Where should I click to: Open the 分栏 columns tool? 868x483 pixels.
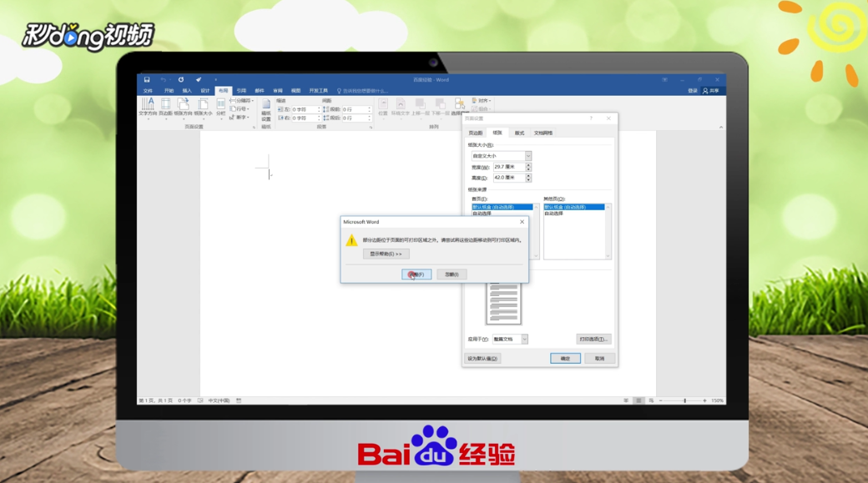pos(221,108)
